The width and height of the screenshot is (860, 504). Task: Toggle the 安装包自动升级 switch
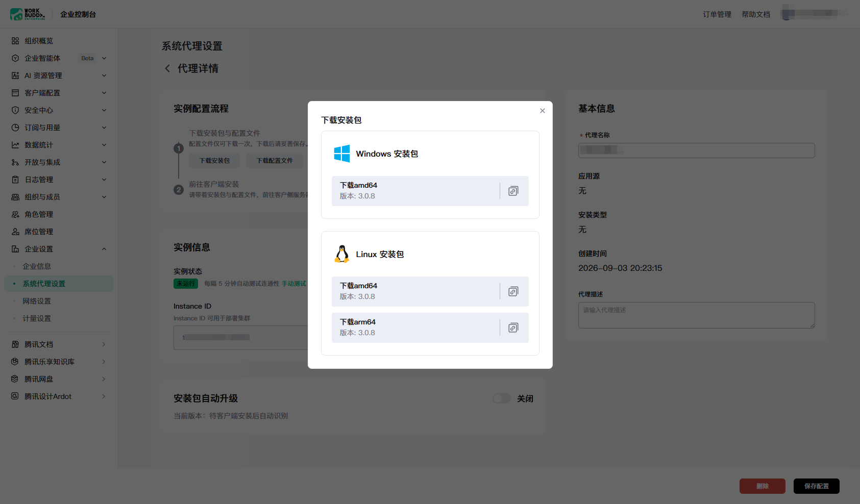(502, 398)
